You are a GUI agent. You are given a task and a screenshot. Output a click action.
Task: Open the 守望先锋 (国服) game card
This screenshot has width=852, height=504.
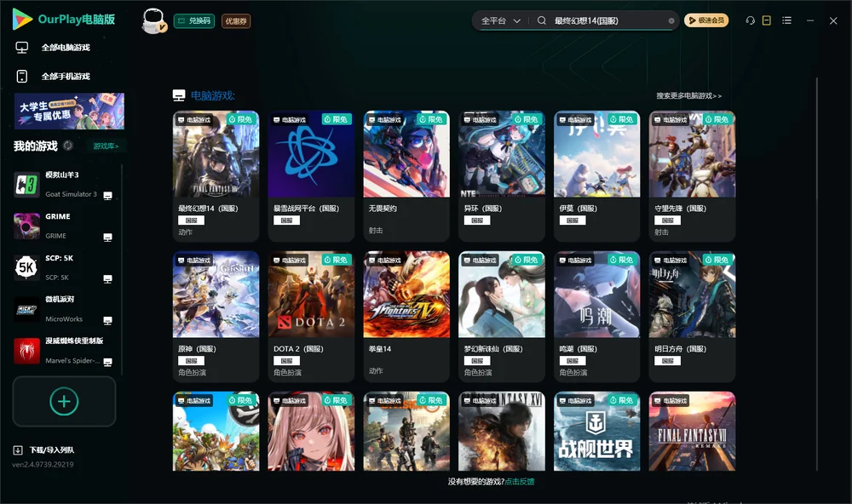coord(692,176)
